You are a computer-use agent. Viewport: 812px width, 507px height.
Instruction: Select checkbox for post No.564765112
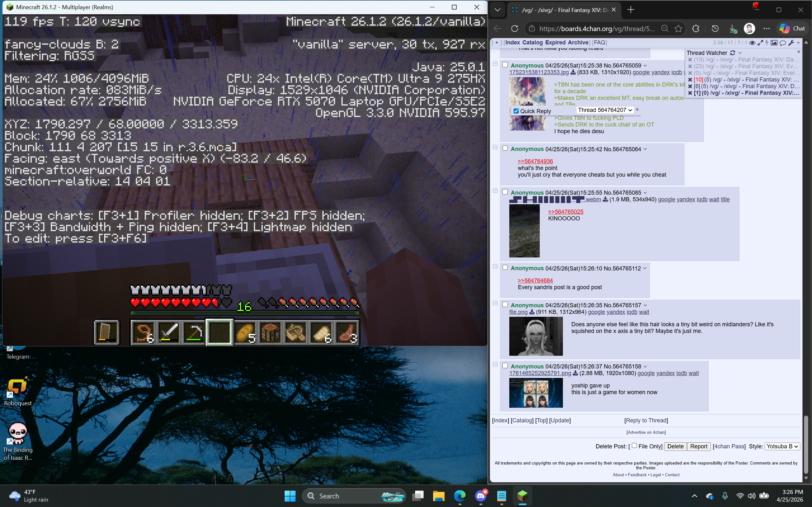tap(505, 268)
